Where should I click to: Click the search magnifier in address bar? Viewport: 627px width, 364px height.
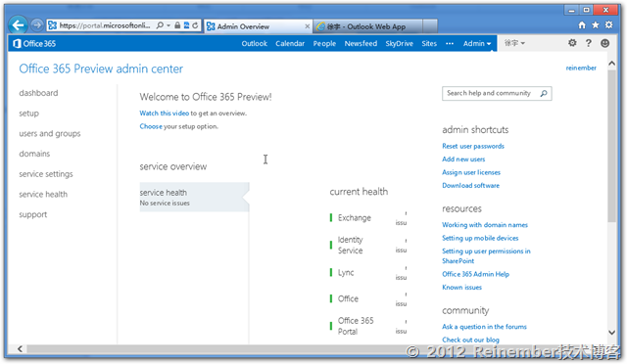pyautogui.click(x=160, y=25)
